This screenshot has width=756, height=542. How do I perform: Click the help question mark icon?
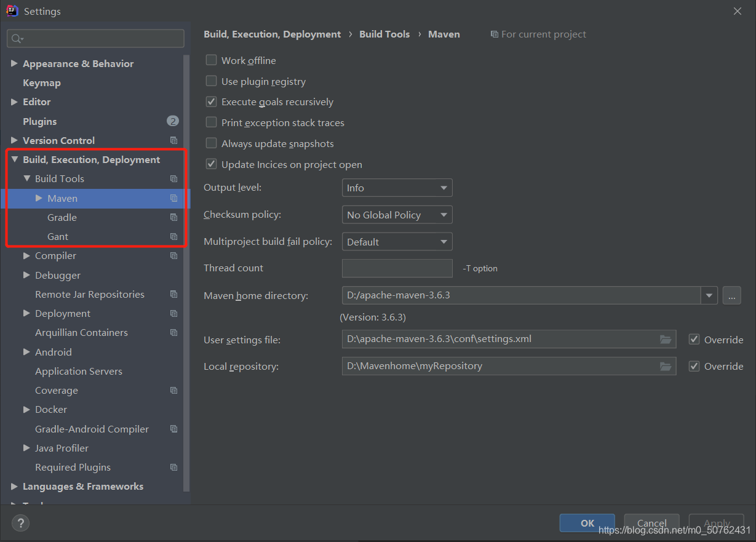pos(20,524)
